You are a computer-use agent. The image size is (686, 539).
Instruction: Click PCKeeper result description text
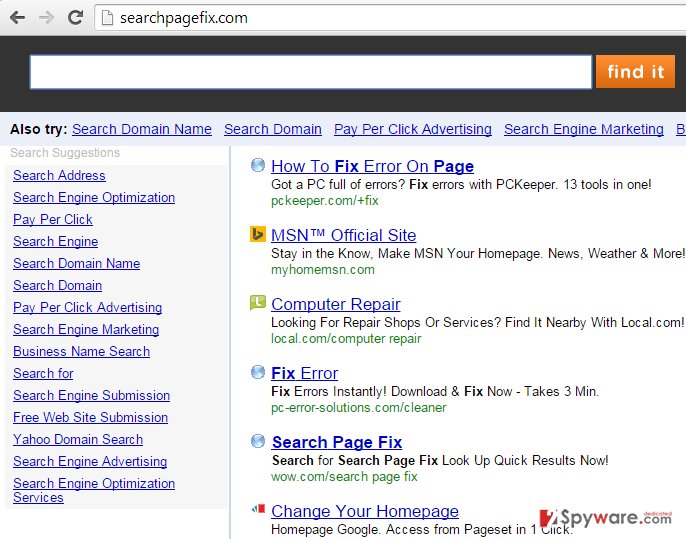[x=461, y=184]
